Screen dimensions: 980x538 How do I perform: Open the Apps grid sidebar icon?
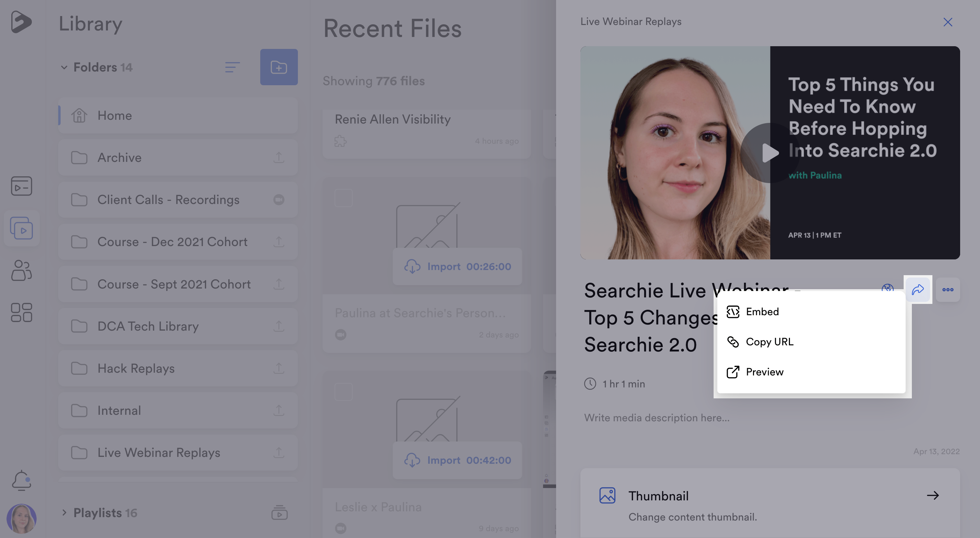point(21,312)
